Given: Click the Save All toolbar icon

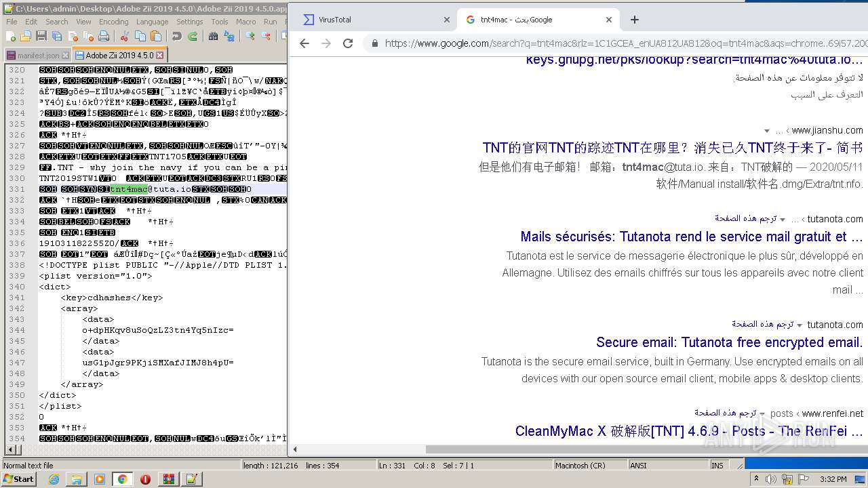Looking at the screenshot, I should 56,36.
